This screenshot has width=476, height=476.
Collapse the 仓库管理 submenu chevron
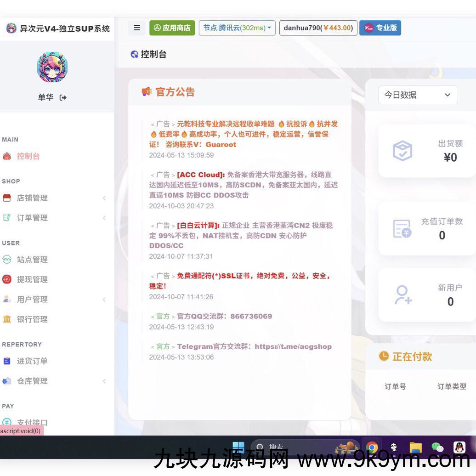tap(104, 380)
